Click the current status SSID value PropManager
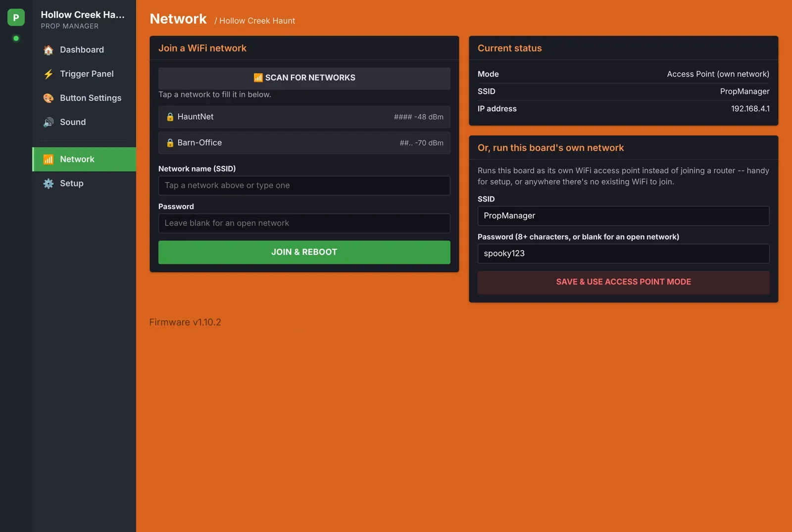This screenshot has height=532, width=792. tap(744, 92)
